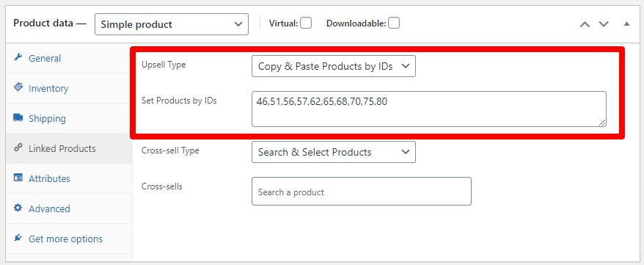
Task: Open the Simple product type dropdown
Action: tap(172, 24)
